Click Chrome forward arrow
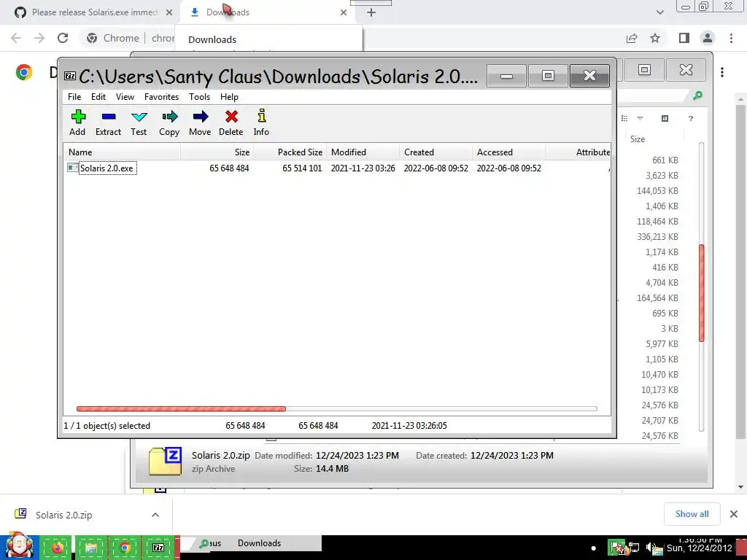Image resolution: width=747 pixels, height=560 pixels. tap(39, 38)
